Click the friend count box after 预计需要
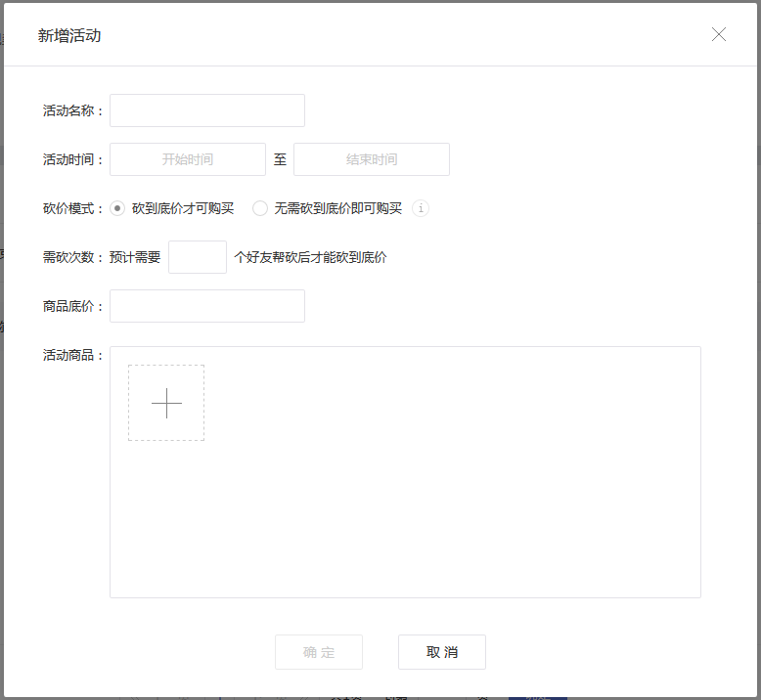 click(198, 257)
